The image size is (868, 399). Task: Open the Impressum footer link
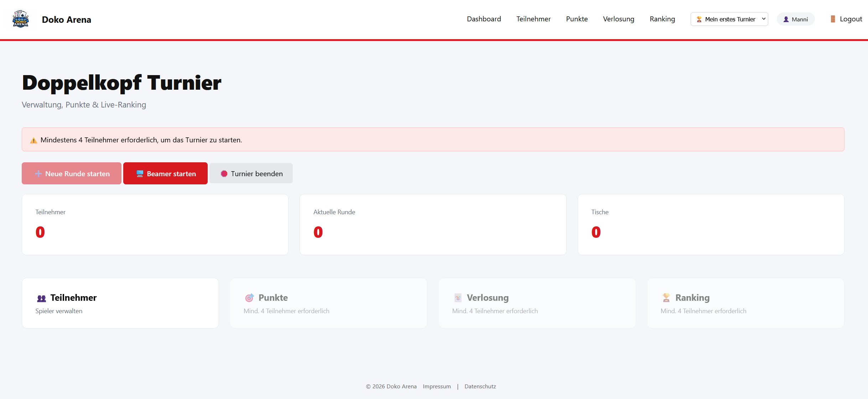pos(436,386)
